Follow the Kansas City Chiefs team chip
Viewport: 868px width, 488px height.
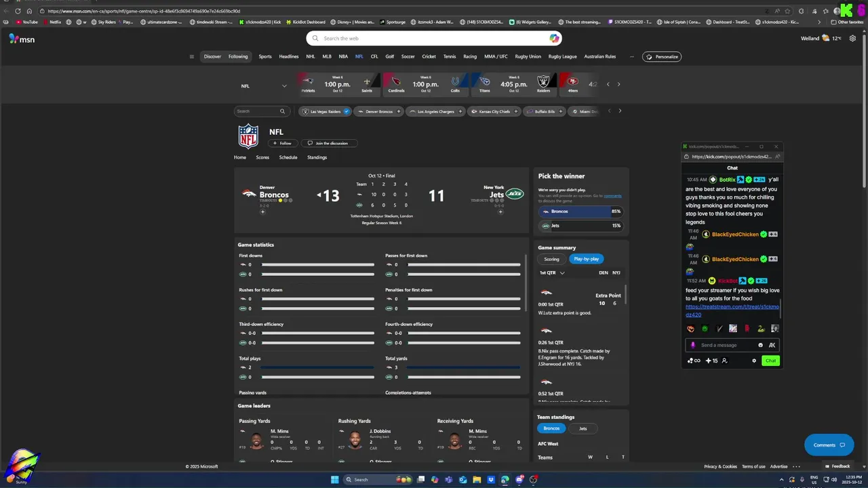click(494, 111)
